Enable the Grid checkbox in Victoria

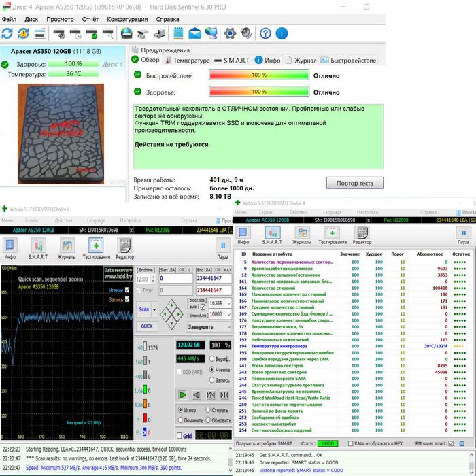tap(180, 436)
